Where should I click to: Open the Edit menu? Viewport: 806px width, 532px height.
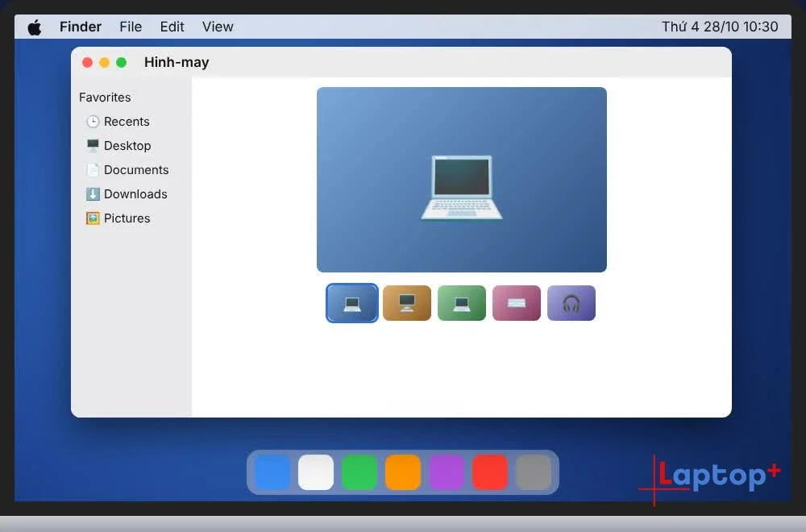172,27
